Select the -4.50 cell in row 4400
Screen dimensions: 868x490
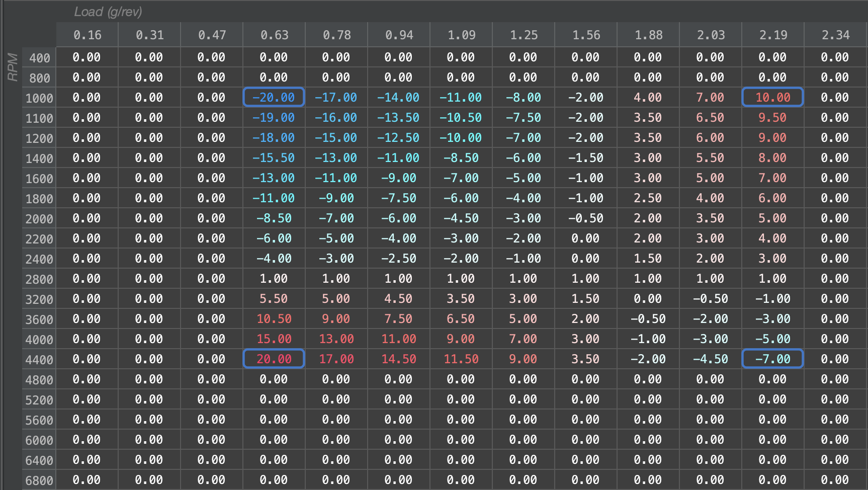711,359
